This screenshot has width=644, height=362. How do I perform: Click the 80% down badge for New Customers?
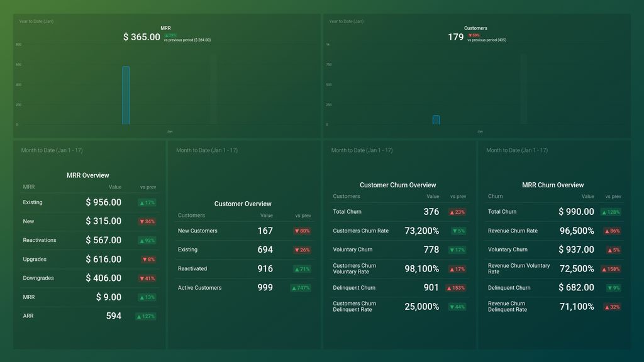point(303,231)
